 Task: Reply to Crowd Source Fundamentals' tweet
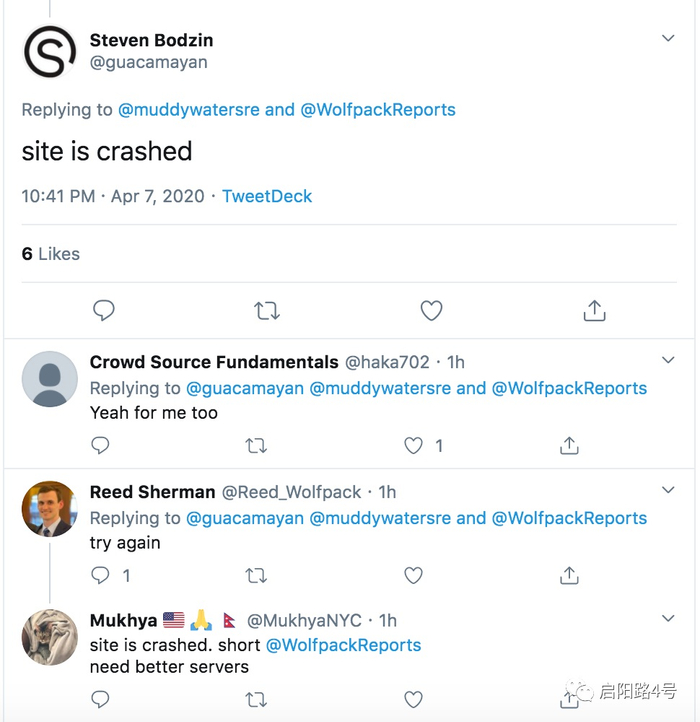pos(100,445)
